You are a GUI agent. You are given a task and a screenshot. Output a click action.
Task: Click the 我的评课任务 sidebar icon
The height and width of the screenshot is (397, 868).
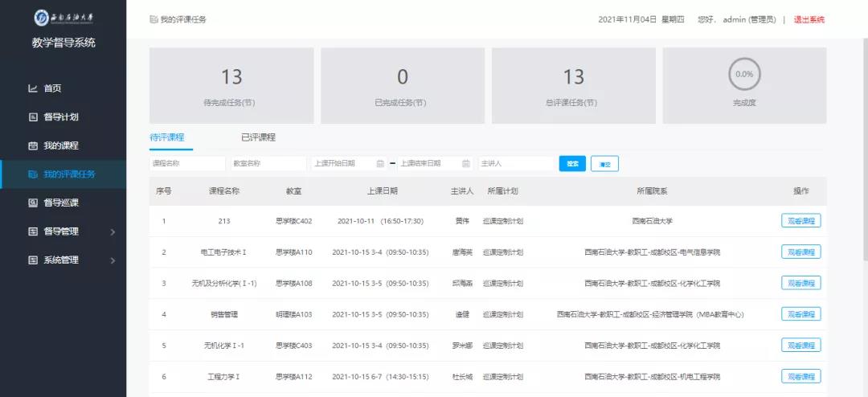point(33,174)
